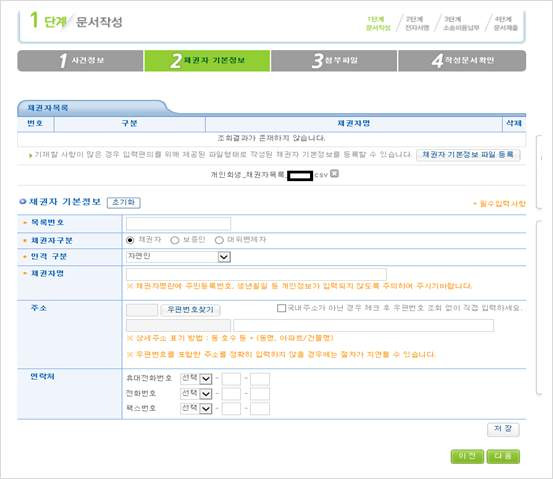Select the 2 채권자 기본정보 tab

207,61
